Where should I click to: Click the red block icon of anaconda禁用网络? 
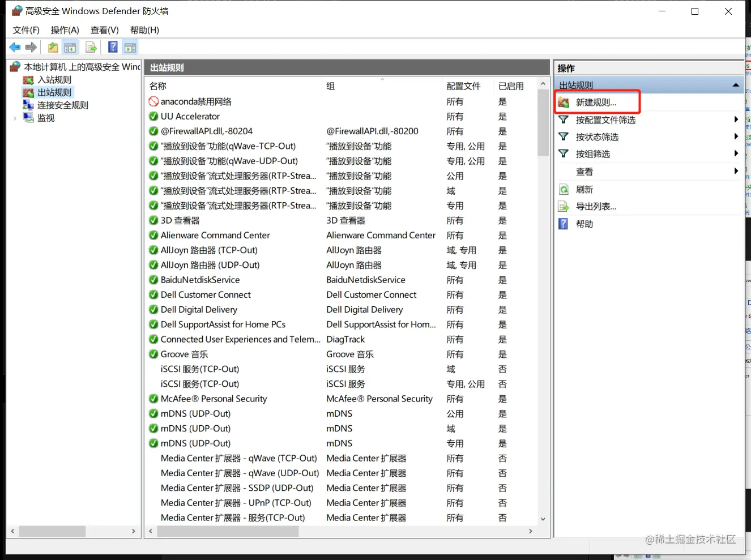coord(153,102)
